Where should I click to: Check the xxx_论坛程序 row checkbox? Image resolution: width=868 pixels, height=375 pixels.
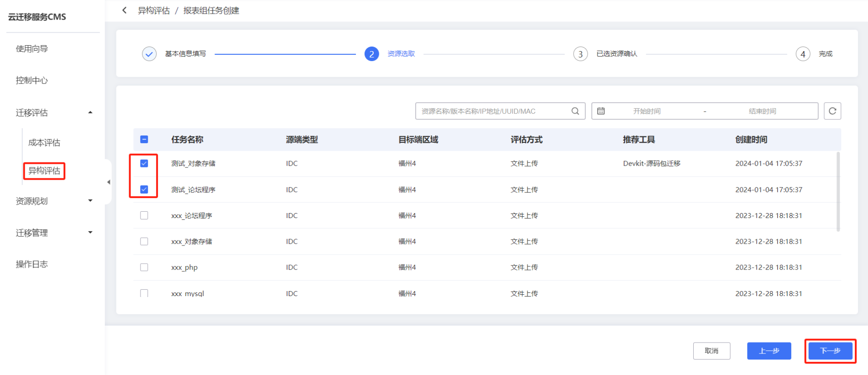(x=144, y=215)
